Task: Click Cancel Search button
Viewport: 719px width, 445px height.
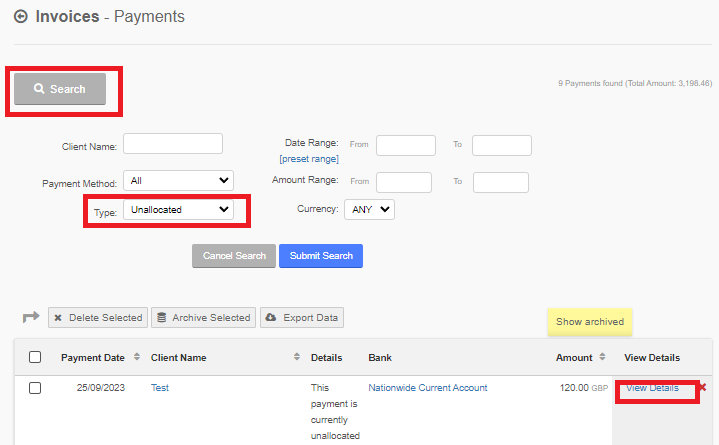Action: pyautogui.click(x=234, y=256)
